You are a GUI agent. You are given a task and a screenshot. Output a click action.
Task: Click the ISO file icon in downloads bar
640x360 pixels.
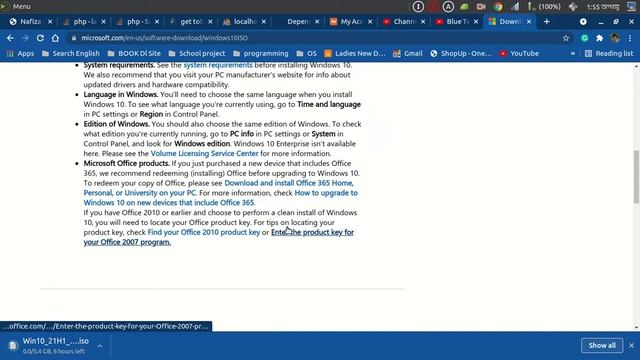(13, 346)
